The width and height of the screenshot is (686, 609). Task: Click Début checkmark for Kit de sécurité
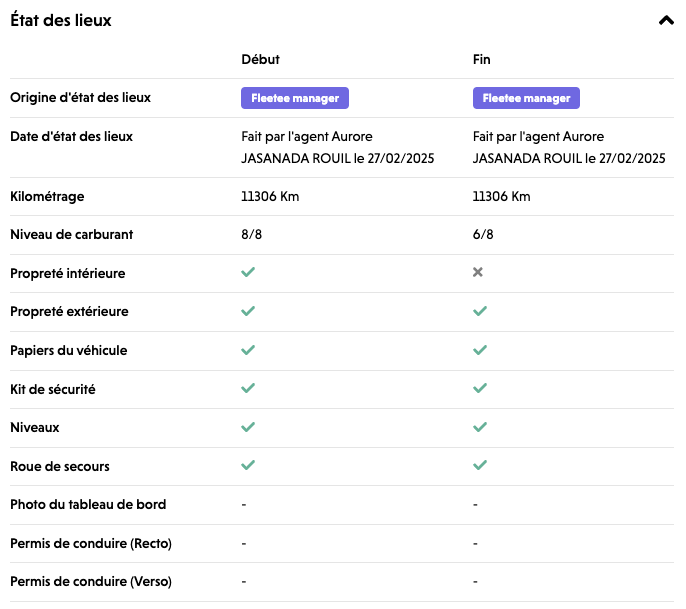[248, 388]
